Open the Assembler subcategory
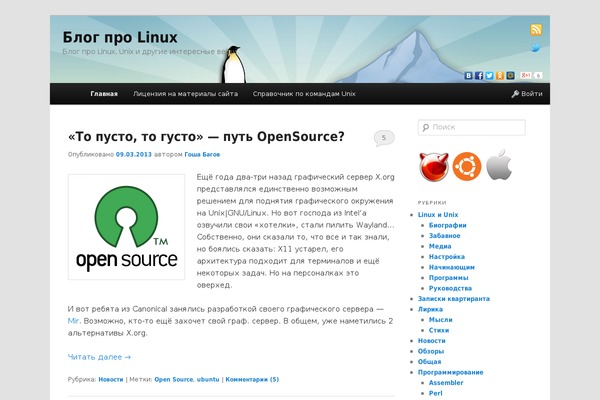This screenshot has height=400, width=600. [446, 383]
